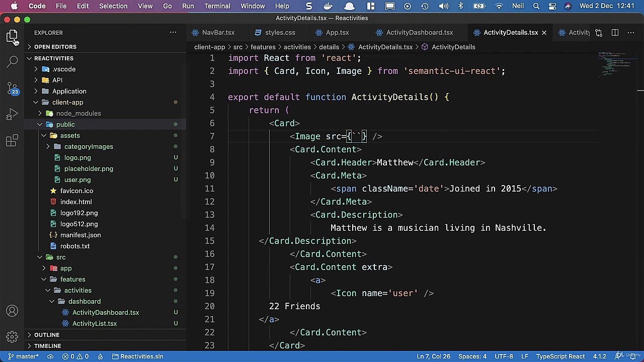This screenshot has width=644, height=362.
Task: Open Source Control view with 23 badge
Action: pos(12,88)
